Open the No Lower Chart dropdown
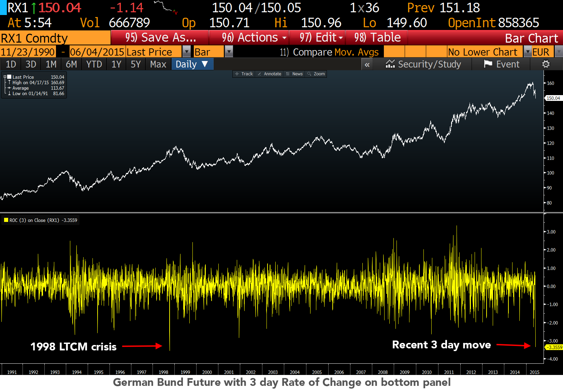 pos(528,52)
